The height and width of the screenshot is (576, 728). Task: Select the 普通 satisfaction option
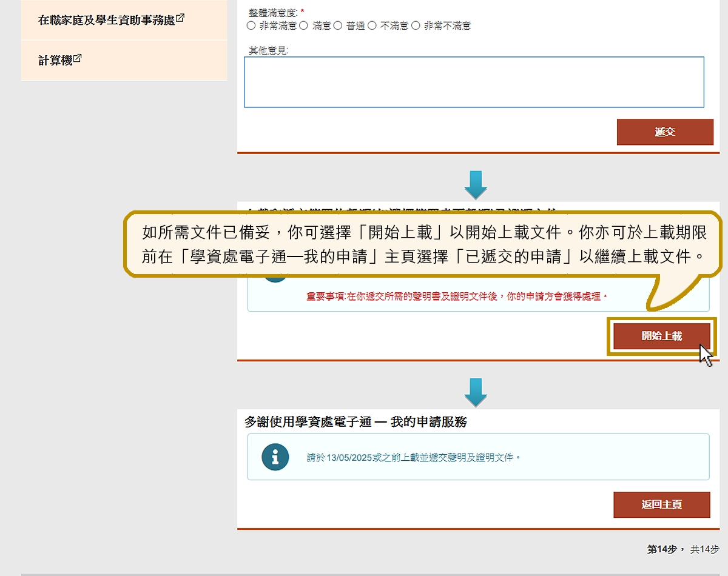pyautogui.click(x=338, y=26)
